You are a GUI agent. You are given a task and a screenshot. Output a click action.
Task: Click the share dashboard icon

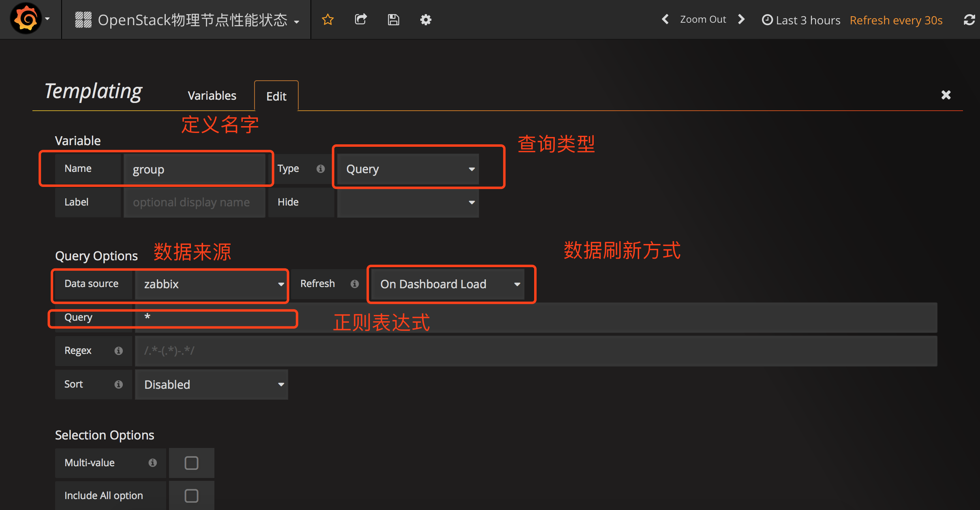point(361,19)
